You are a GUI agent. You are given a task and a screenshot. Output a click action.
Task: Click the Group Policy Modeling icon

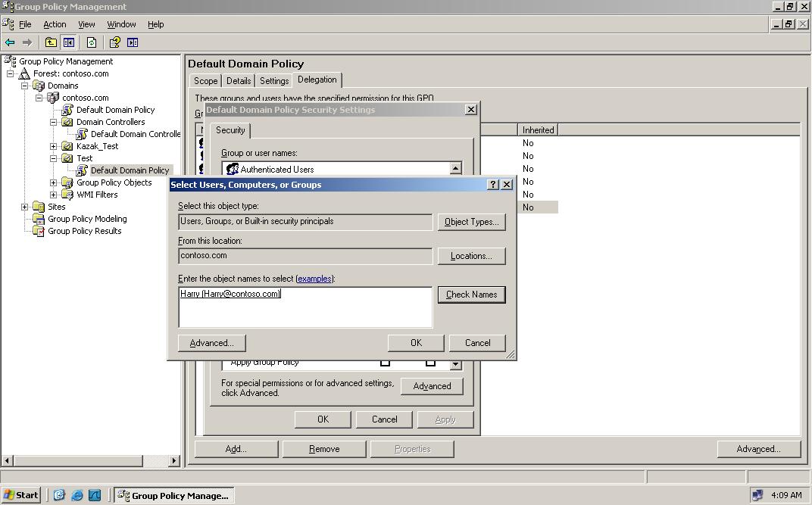(x=39, y=218)
